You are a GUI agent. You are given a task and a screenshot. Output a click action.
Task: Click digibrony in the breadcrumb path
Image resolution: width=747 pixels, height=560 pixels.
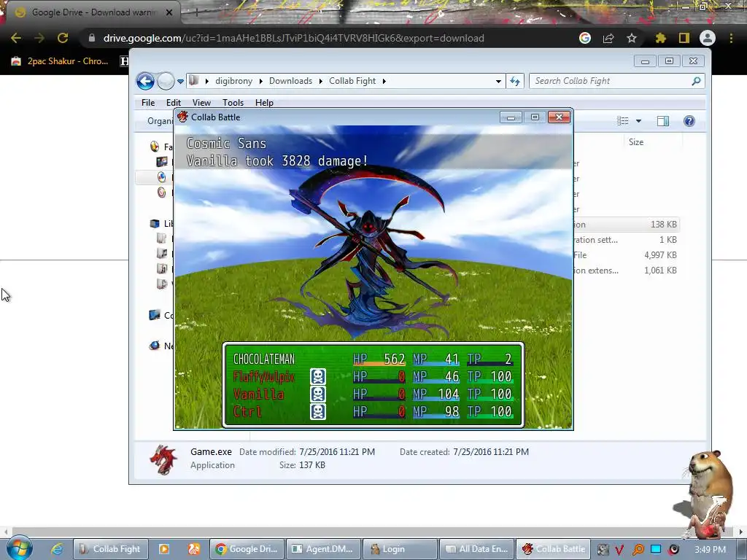(x=233, y=81)
